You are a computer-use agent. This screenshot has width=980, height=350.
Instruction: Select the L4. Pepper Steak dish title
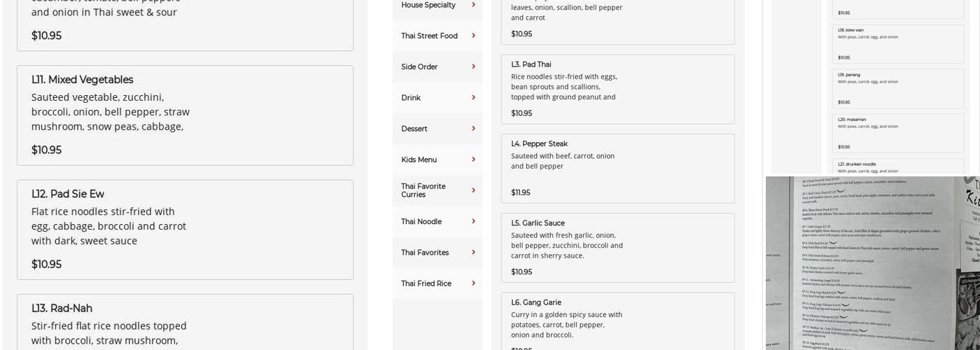pos(539,143)
